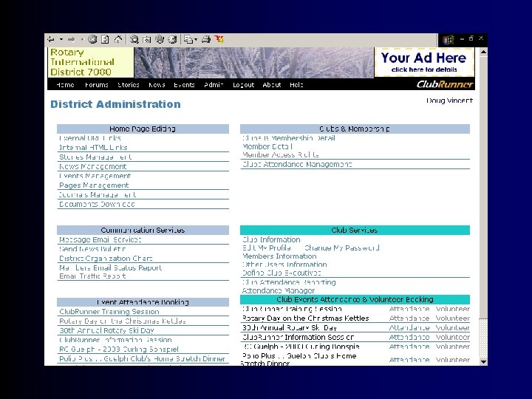532x399 pixels.
Task: Open the Help menu item
Action: point(296,85)
